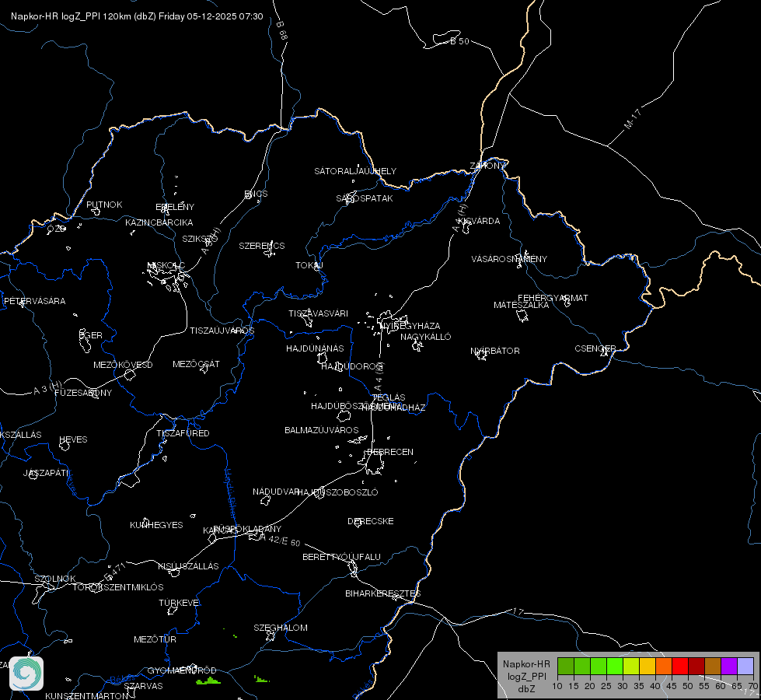
Task: Click the SÁROSPATAK city label
Action: (365, 198)
